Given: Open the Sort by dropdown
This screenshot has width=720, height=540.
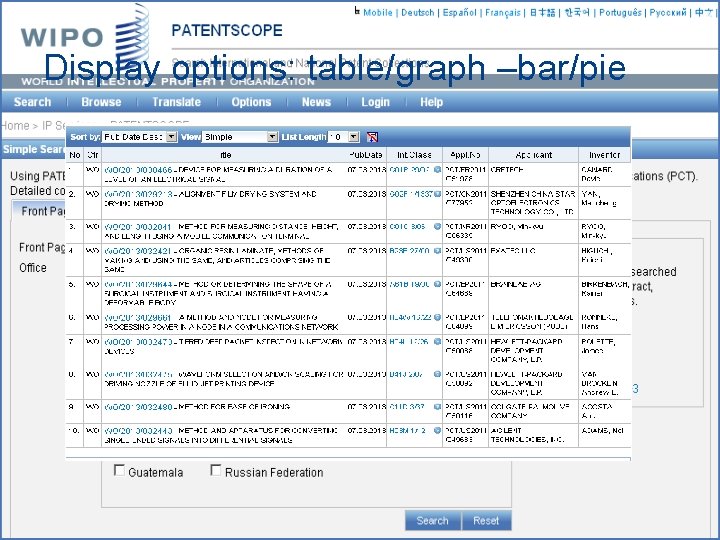Looking at the screenshot, I should coord(140,137).
